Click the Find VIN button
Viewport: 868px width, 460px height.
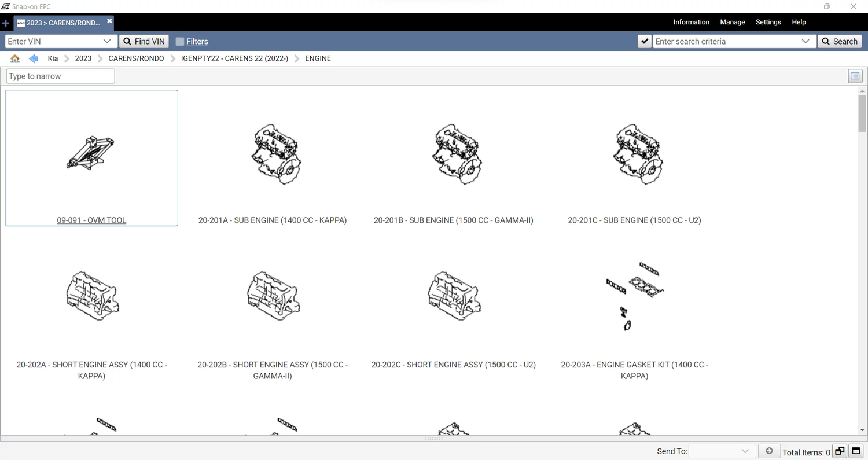(x=144, y=42)
